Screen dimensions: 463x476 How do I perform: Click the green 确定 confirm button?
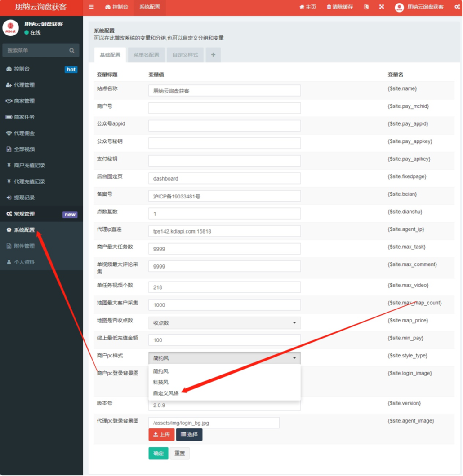click(158, 454)
